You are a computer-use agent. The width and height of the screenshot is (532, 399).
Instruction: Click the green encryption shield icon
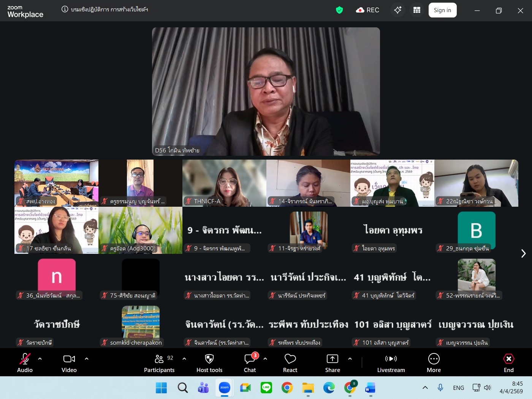(x=339, y=10)
